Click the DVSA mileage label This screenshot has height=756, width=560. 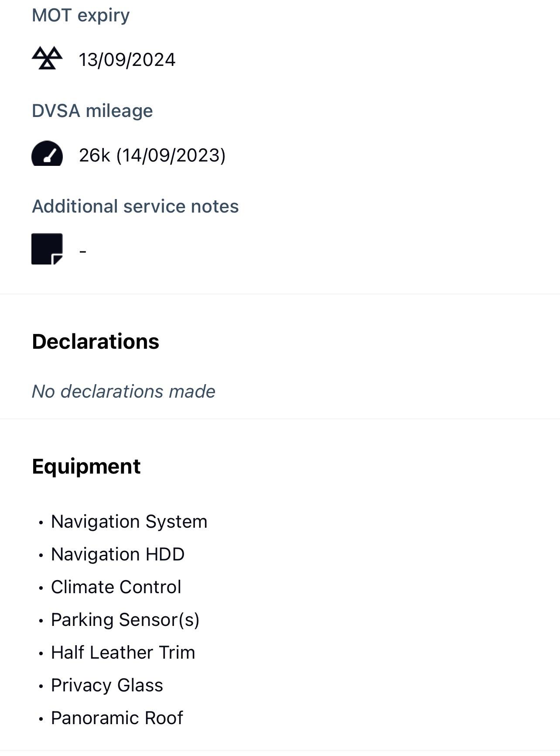tap(92, 111)
